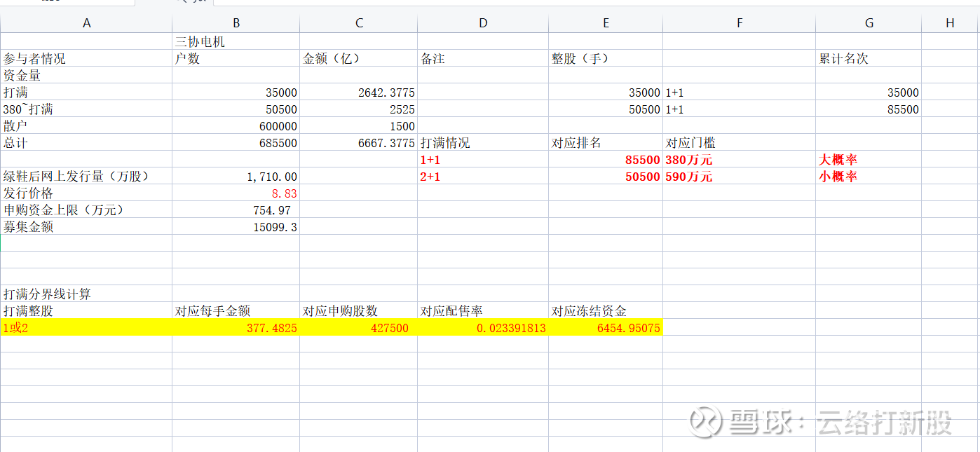Click the '小概率' cell

[869, 176]
